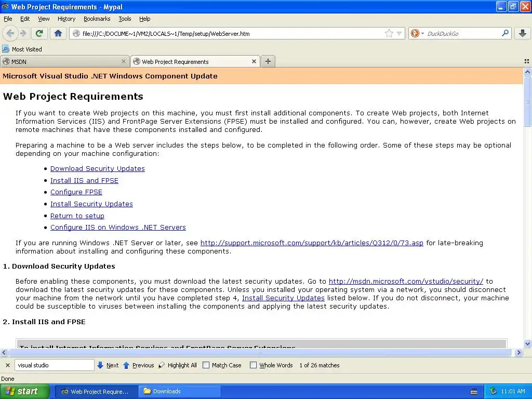Focus the DuckDuckGo search box

[462, 34]
